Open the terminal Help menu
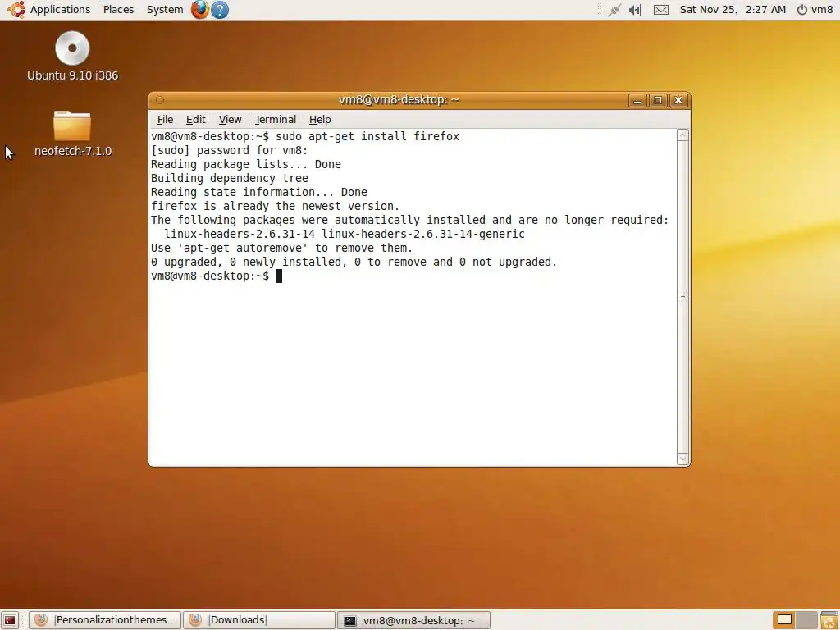The height and width of the screenshot is (630, 840). click(x=320, y=120)
